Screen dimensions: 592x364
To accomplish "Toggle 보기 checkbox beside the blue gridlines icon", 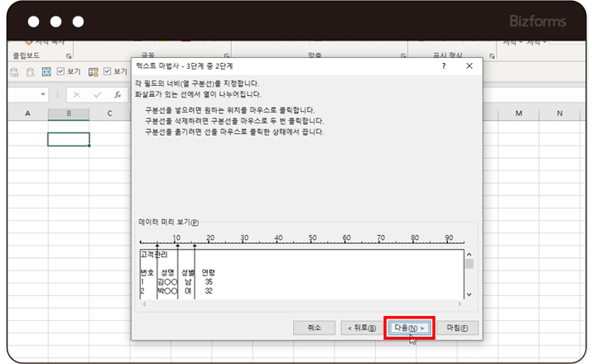I will tap(60, 71).
